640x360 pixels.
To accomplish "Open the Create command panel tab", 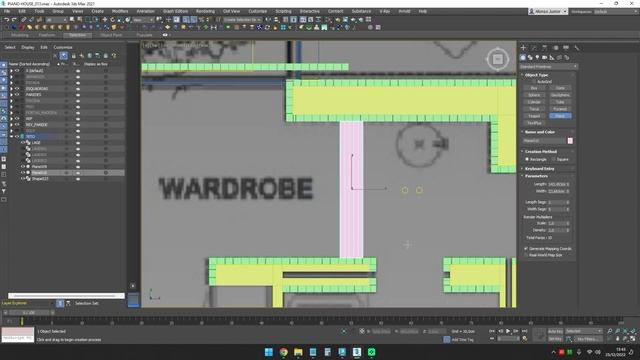I will pos(524,48).
